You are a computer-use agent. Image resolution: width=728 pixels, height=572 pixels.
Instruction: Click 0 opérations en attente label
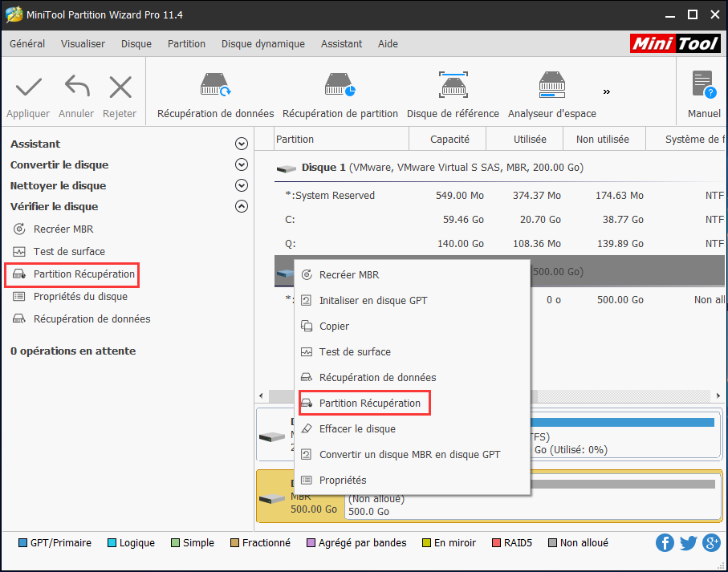73,351
